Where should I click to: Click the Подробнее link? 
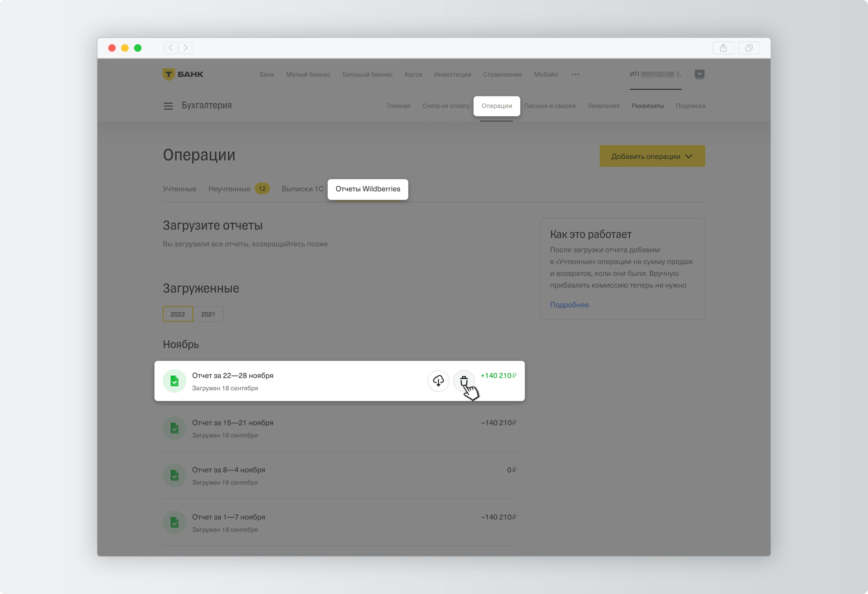coord(569,305)
